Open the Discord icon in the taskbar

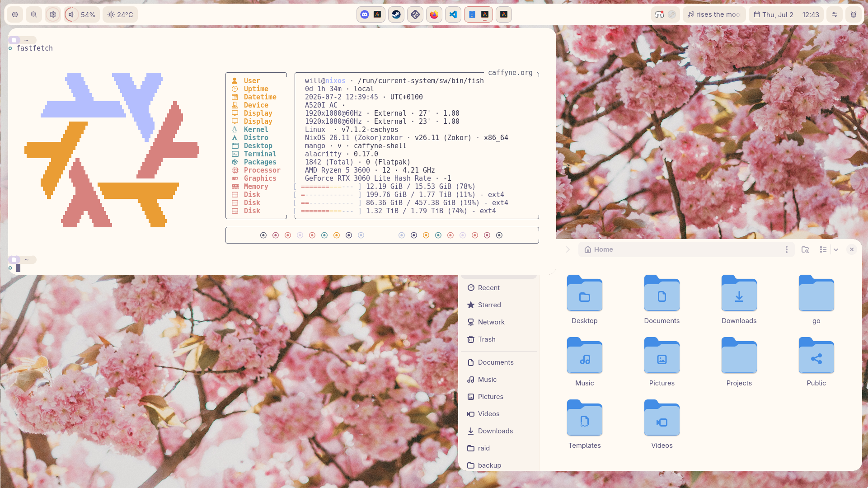365,14
